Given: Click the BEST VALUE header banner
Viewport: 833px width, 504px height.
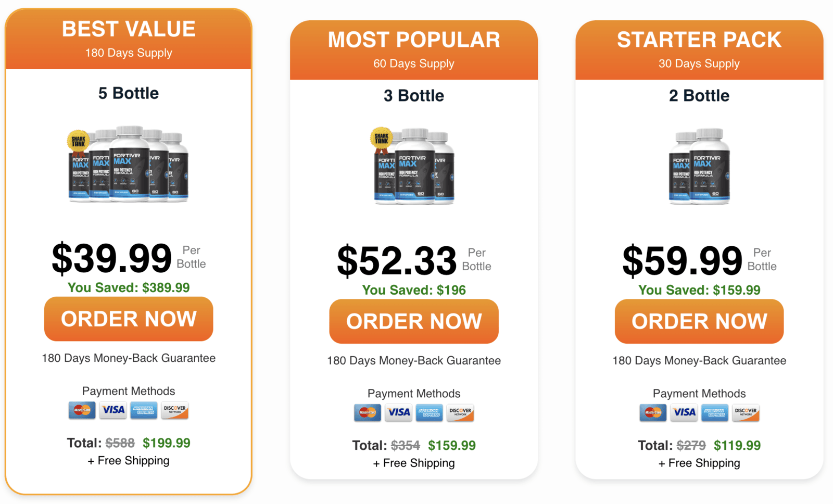Looking at the screenshot, I should 129,39.
